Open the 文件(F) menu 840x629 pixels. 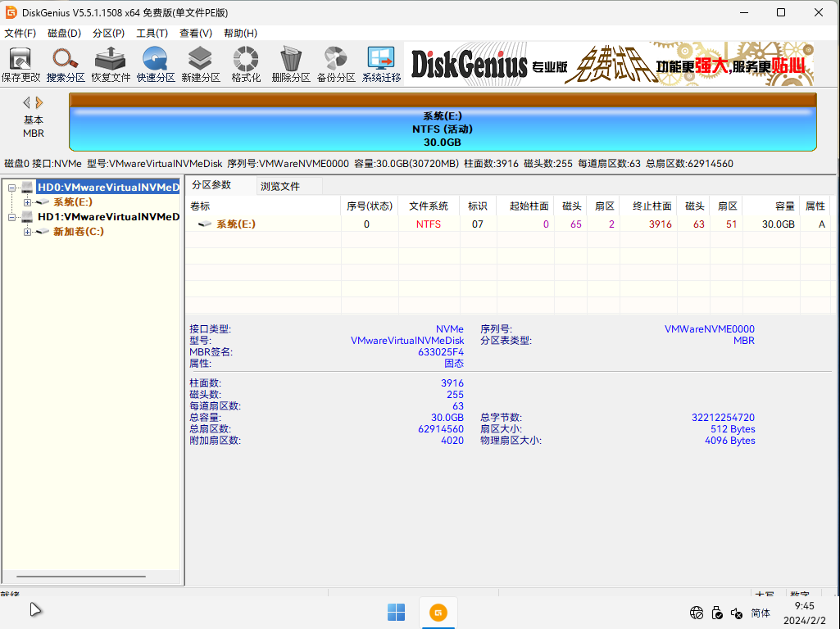pos(20,34)
